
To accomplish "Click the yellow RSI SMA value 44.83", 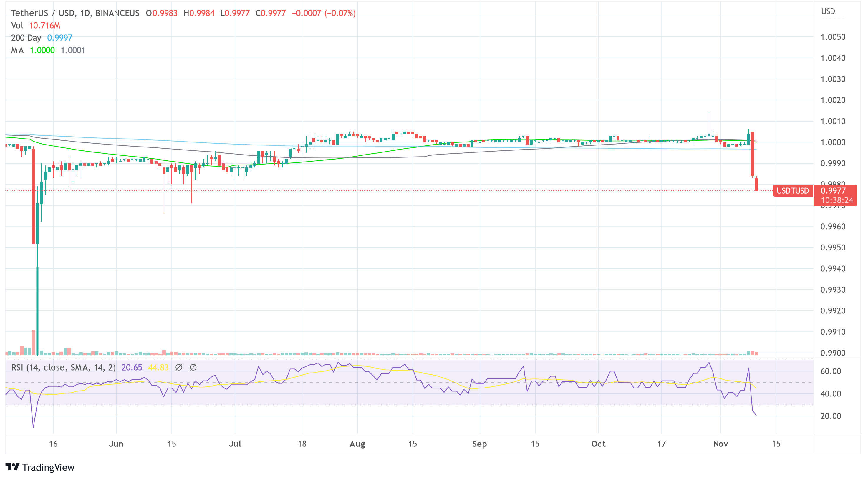I will click(x=158, y=368).
